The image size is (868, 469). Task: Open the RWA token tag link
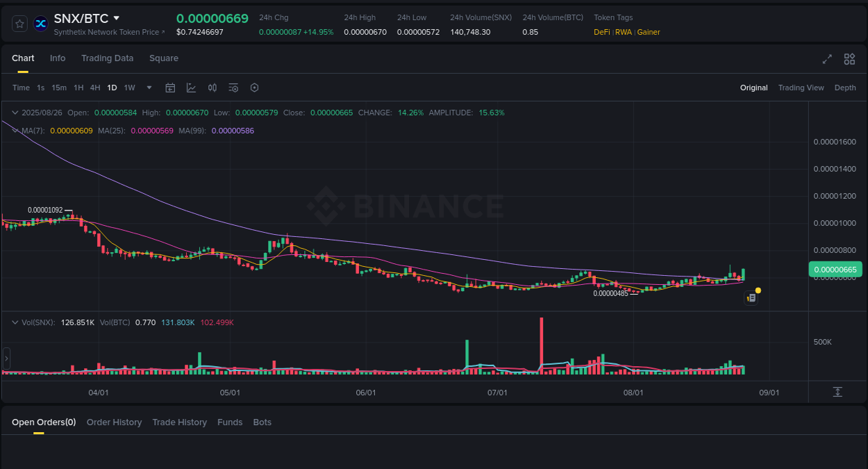click(624, 32)
